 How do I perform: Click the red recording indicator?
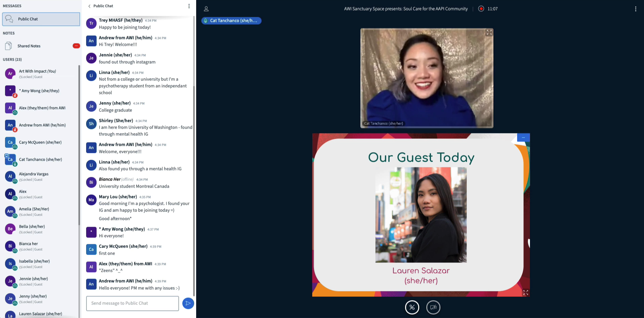click(x=481, y=9)
